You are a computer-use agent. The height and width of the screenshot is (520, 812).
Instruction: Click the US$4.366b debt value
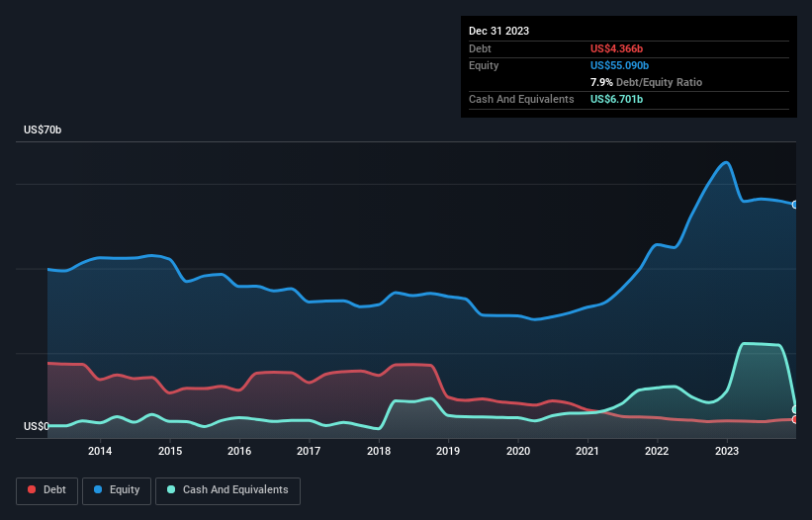(x=616, y=48)
